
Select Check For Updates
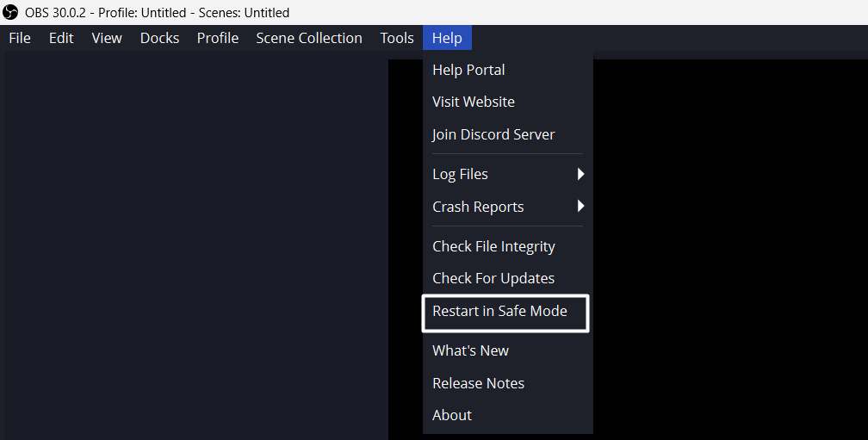point(493,278)
